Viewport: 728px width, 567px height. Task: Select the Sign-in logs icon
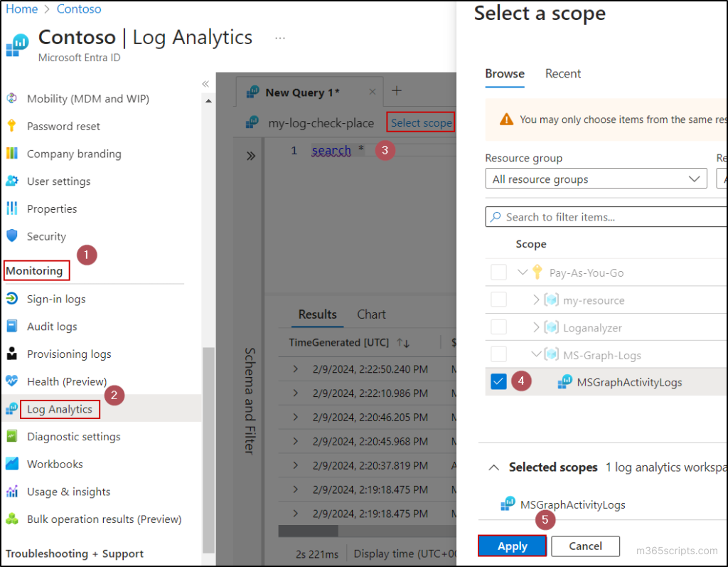tap(14, 299)
